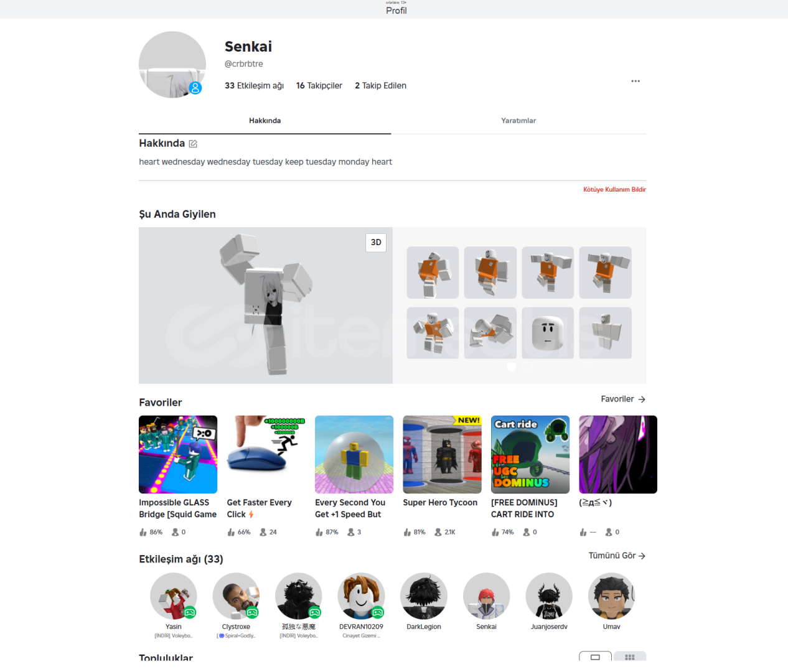The height and width of the screenshot is (672, 788).
Task: Select first page dot of worn items
Action: [x=512, y=366]
